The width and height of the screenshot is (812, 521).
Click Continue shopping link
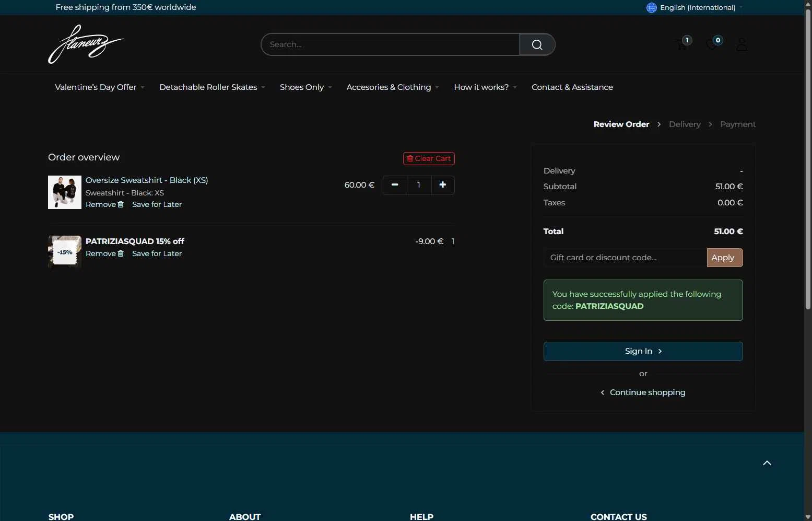643,392
